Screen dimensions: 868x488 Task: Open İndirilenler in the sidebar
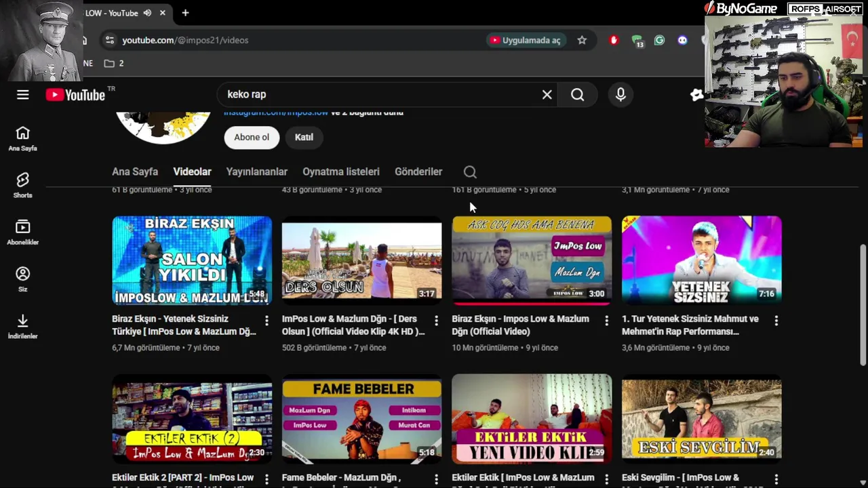pyautogui.click(x=22, y=326)
